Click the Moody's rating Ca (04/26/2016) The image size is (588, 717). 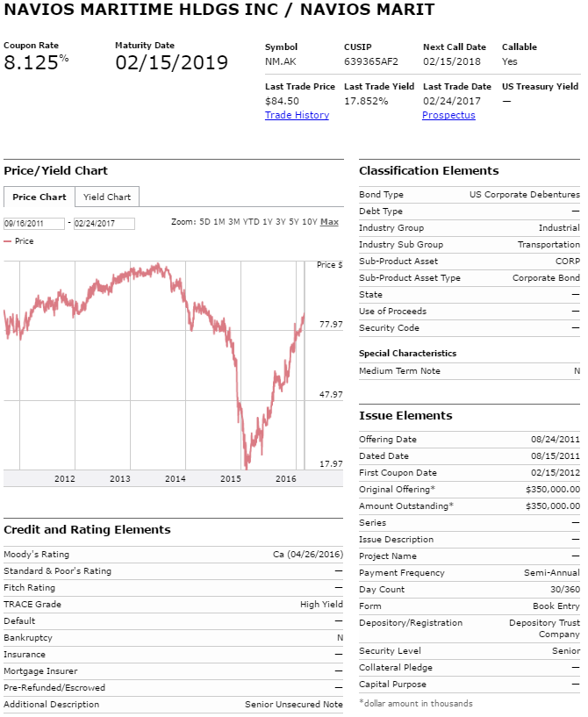[x=308, y=555]
